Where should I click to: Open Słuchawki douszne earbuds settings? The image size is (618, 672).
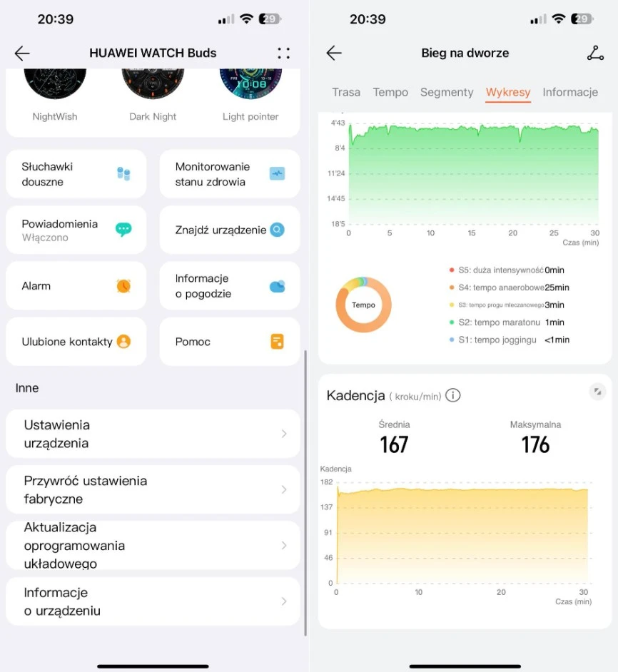coord(76,173)
